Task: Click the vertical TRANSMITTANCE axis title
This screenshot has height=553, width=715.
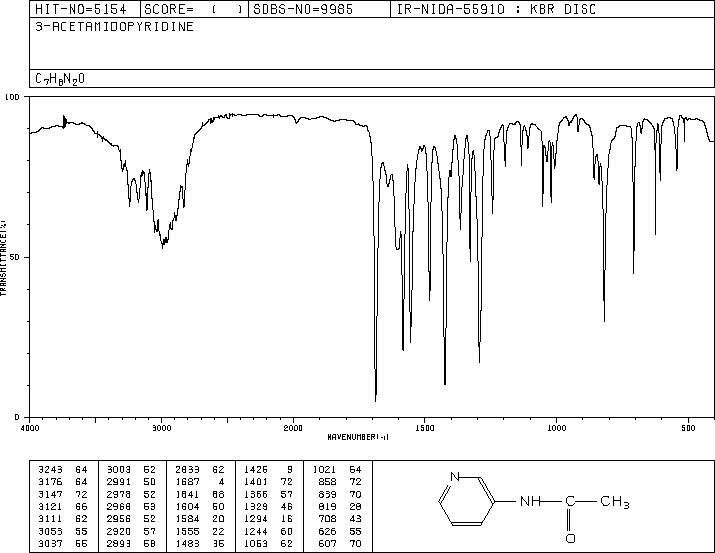Action: pos(4,258)
